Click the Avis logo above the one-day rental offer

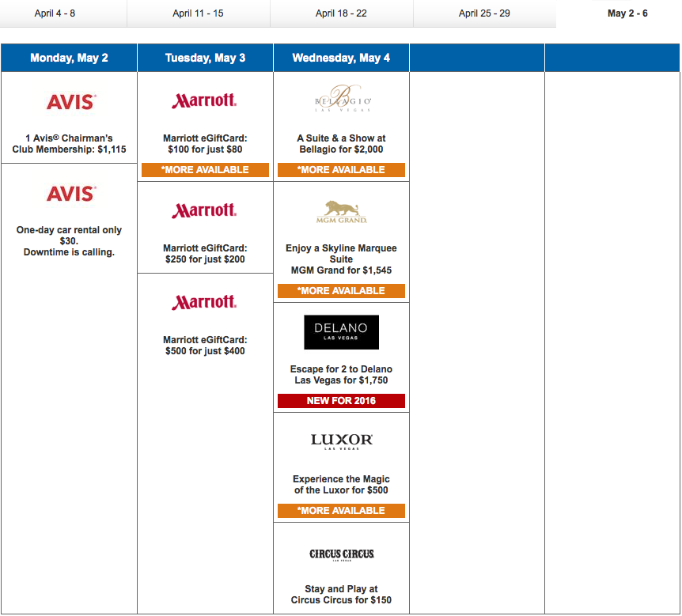71,194
